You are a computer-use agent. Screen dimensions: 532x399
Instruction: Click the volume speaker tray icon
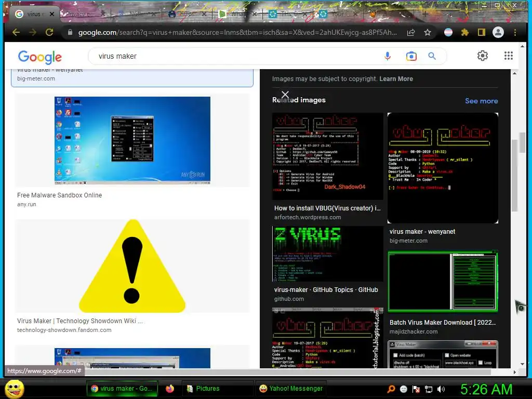coord(441,389)
